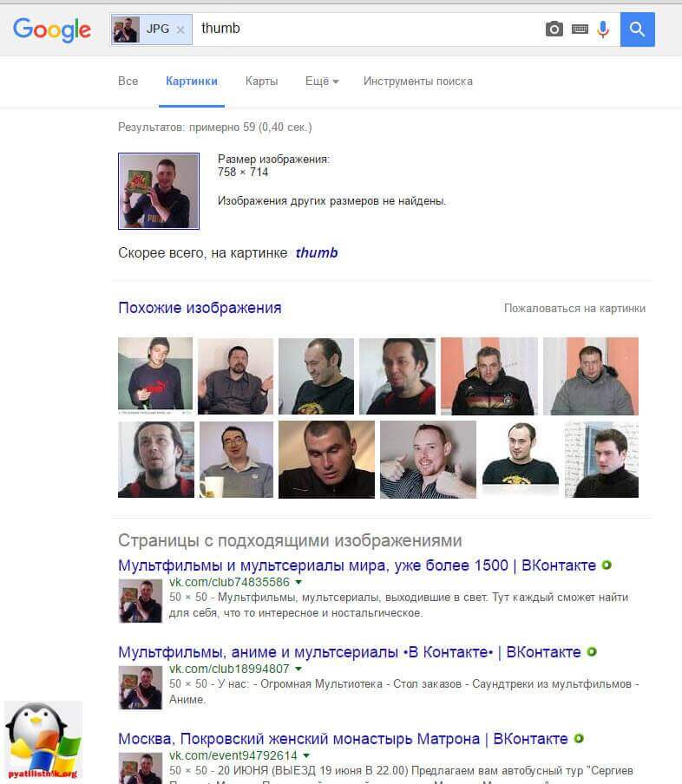The image size is (682, 784).
Task: Open Похожие изображения link
Action: [200, 308]
